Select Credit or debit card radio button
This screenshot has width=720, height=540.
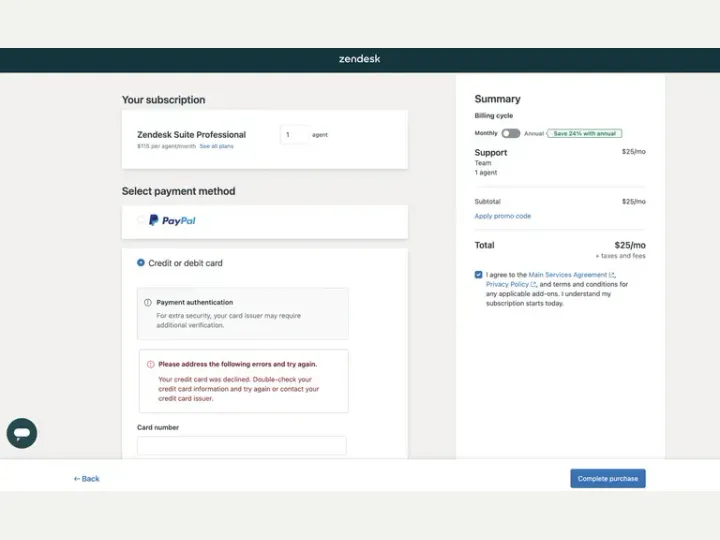[x=141, y=263]
